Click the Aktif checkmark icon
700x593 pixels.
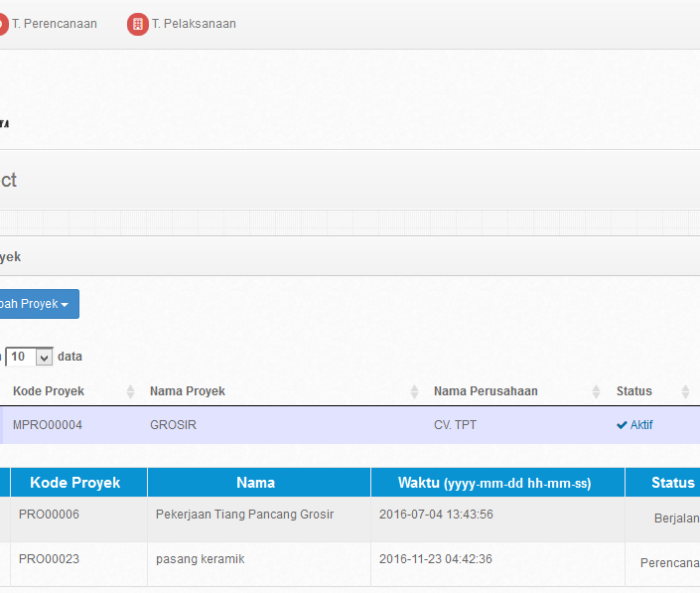(622, 425)
